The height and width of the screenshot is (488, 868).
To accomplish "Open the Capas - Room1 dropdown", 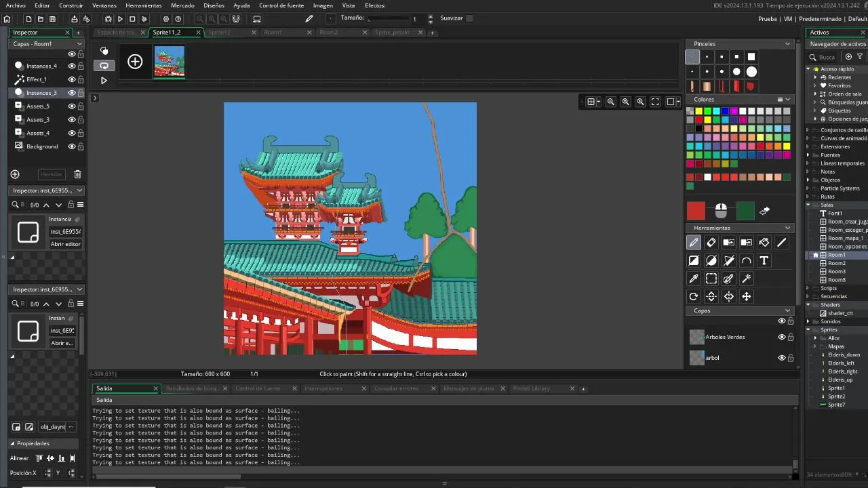I will coord(47,43).
